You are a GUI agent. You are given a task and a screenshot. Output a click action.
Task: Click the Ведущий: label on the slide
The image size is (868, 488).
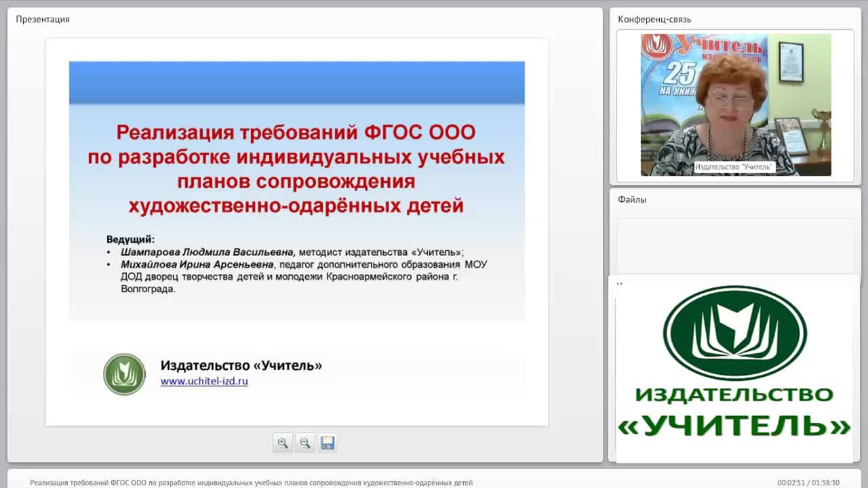point(130,239)
